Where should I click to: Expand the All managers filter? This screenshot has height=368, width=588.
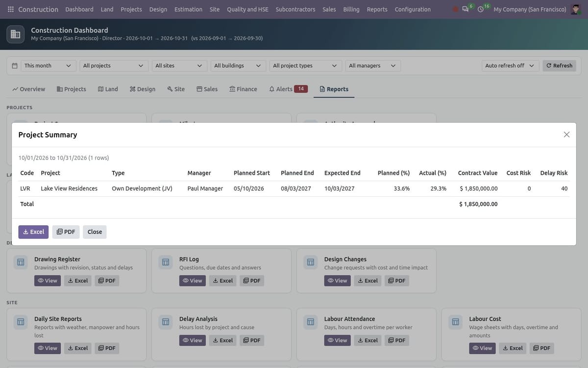(373, 66)
